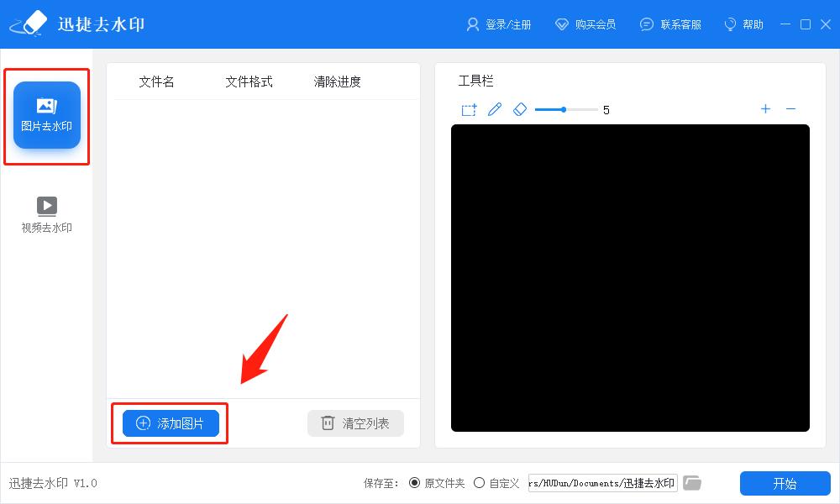This screenshot has width=840, height=504.
Task: Open the folder browse icon beside the path
Action: coord(692,482)
